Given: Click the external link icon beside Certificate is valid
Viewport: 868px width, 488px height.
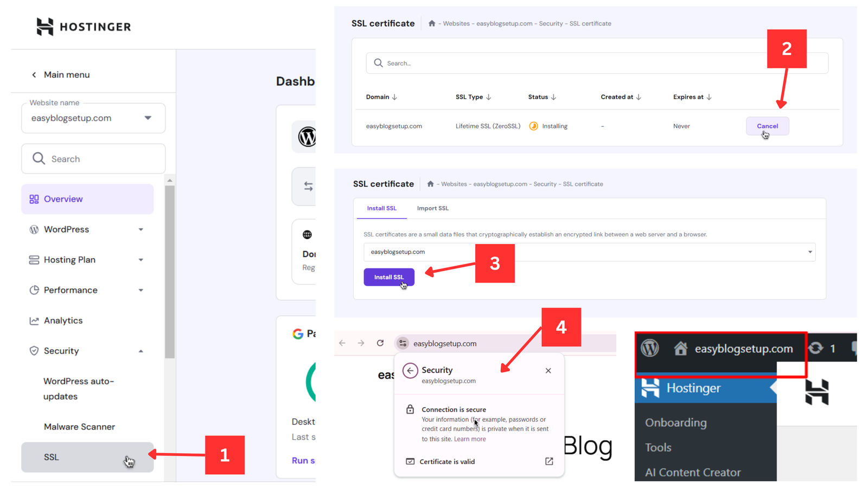Looking at the screenshot, I should pos(549,461).
